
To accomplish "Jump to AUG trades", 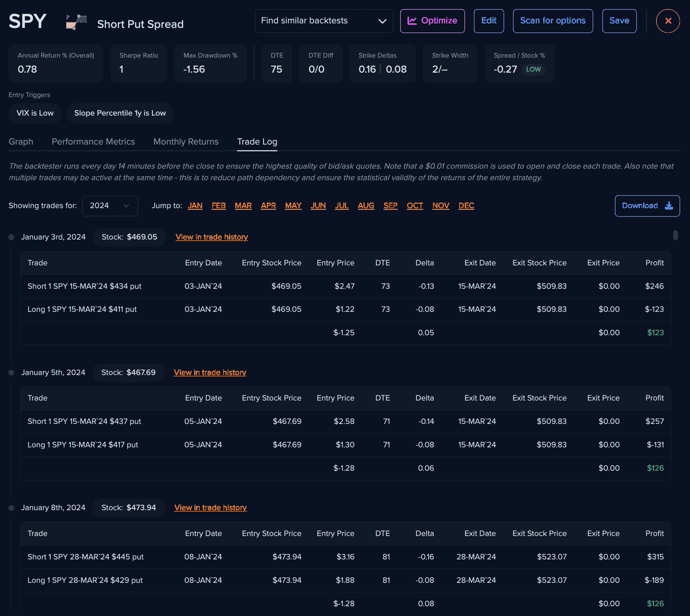I will [x=366, y=206].
